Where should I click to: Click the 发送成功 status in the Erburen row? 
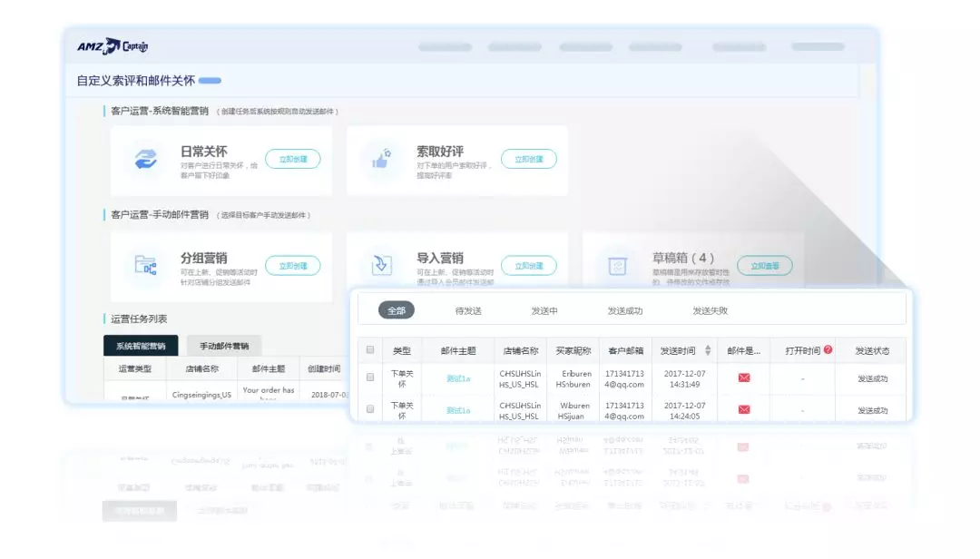873,378
